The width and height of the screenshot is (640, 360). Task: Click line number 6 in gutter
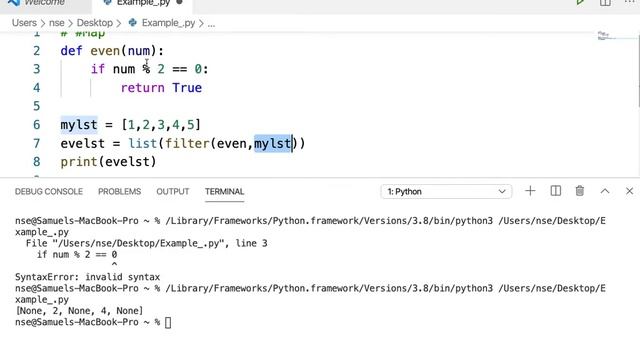pyautogui.click(x=37, y=125)
